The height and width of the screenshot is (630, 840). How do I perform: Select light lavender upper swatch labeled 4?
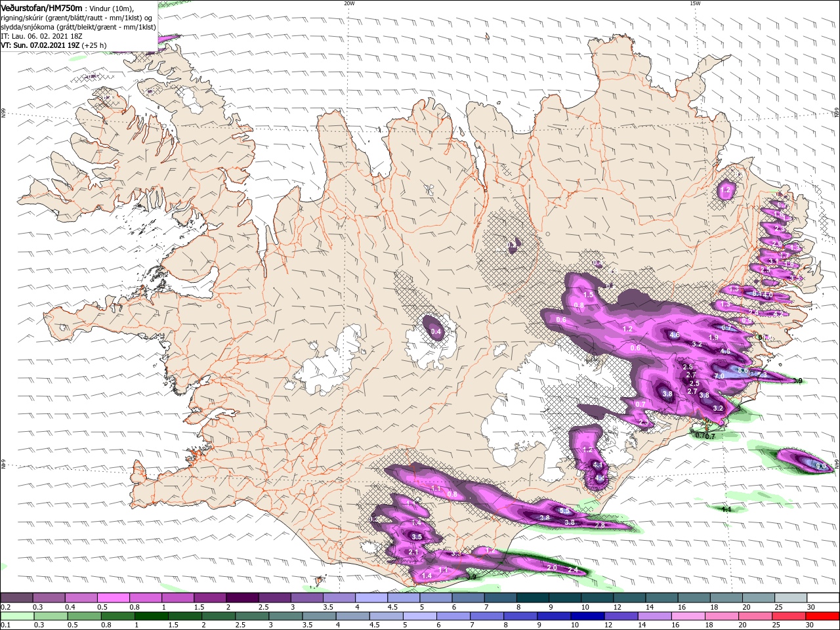(x=371, y=598)
